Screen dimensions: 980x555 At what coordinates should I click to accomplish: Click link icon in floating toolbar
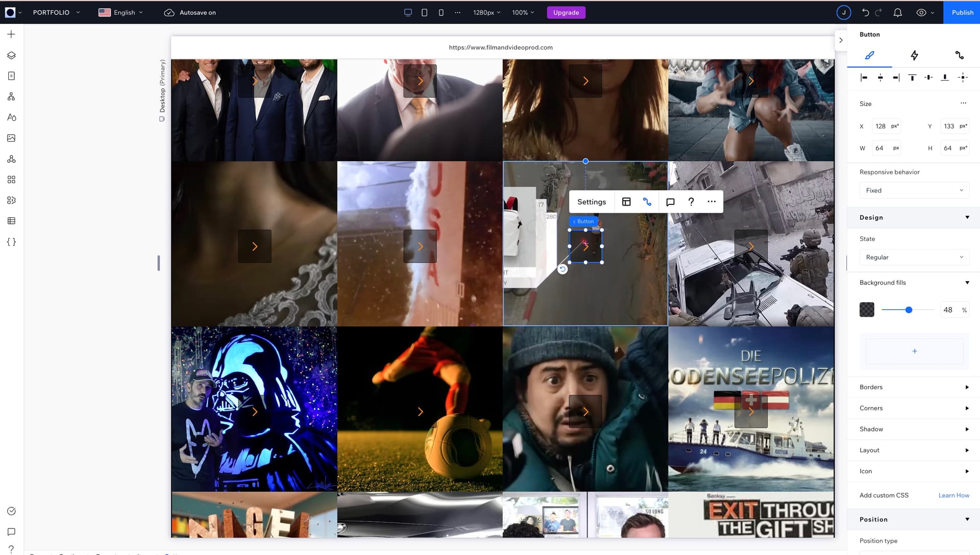pos(647,202)
